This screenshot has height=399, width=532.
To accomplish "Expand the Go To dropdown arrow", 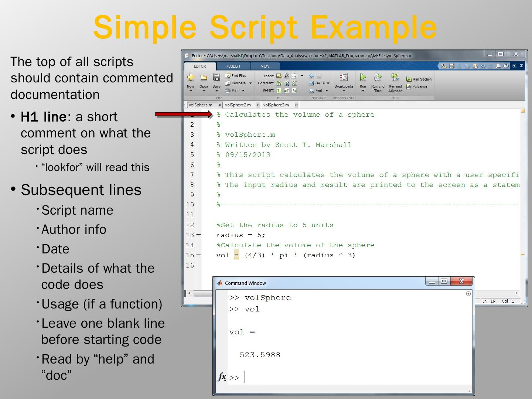I will [328, 83].
